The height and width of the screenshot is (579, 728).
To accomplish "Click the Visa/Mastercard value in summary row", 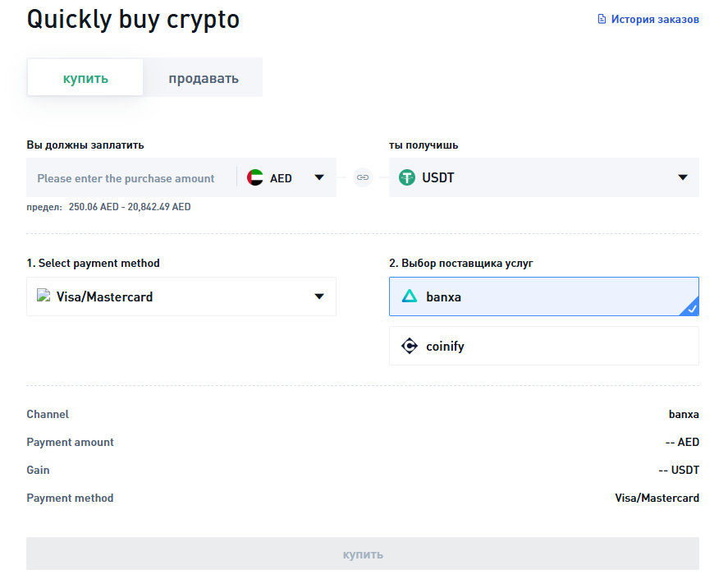I will point(657,498).
